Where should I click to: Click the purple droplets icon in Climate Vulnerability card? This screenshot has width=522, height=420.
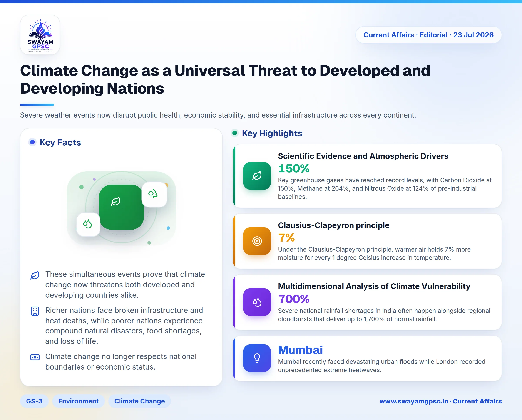click(257, 302)
